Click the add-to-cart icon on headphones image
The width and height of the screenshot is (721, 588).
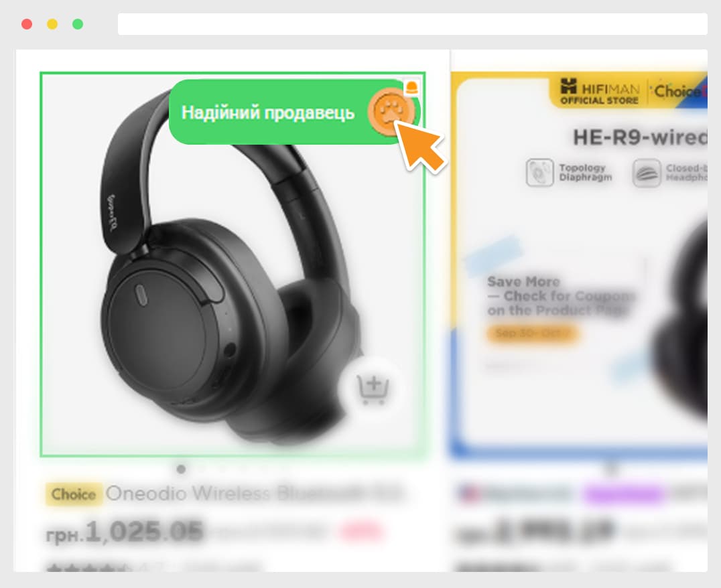pyautogui.click(x=373, y=389)
